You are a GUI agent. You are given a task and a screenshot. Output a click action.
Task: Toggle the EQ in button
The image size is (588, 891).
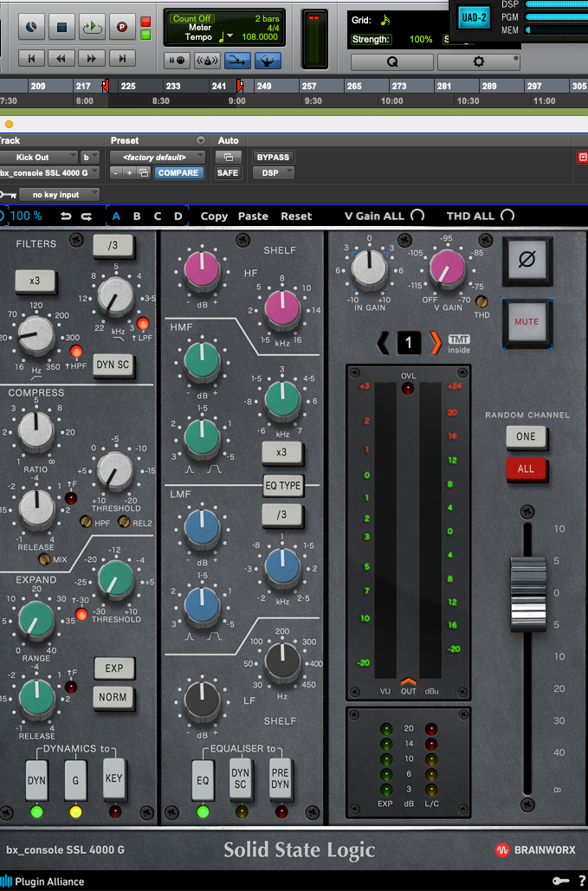pos(203,781)
